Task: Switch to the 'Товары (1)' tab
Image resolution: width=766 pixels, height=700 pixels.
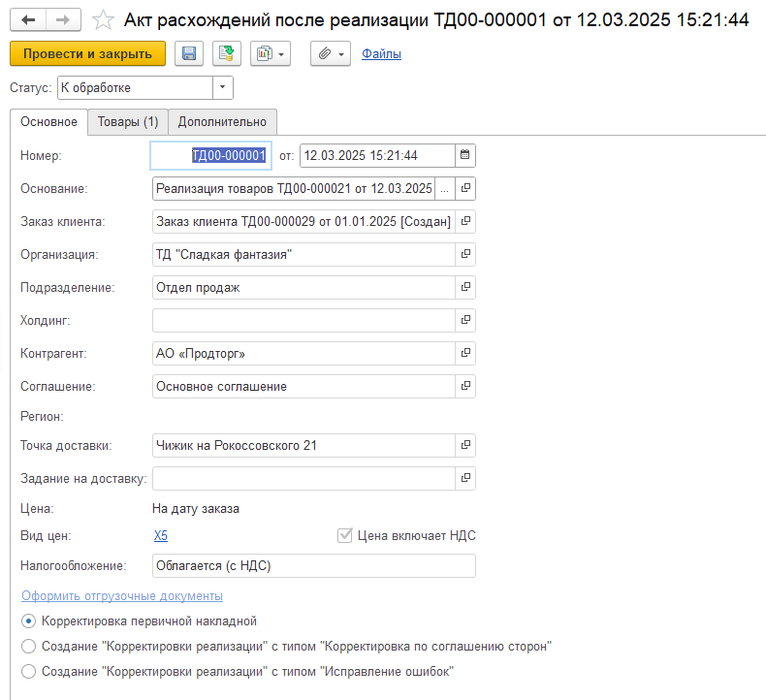Action: [x=128, y=122]
